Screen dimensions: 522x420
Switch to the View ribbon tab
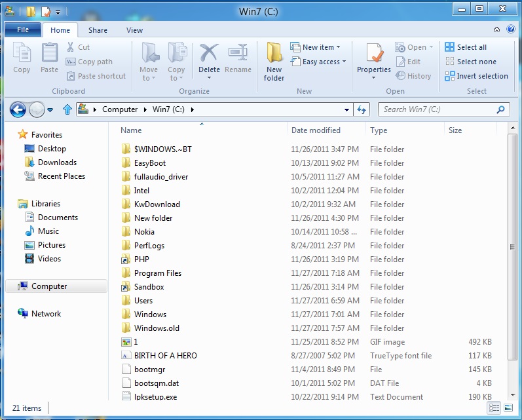pyautogui.click(x=134, y=30)
